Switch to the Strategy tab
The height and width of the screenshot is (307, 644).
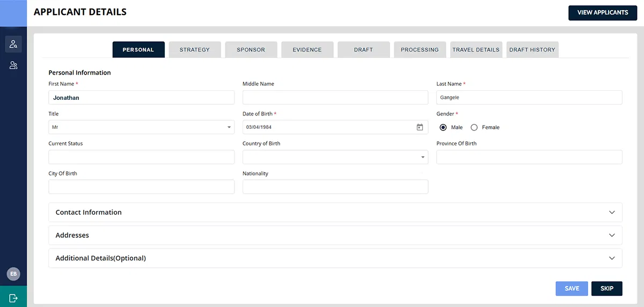[x=195, y=49]
